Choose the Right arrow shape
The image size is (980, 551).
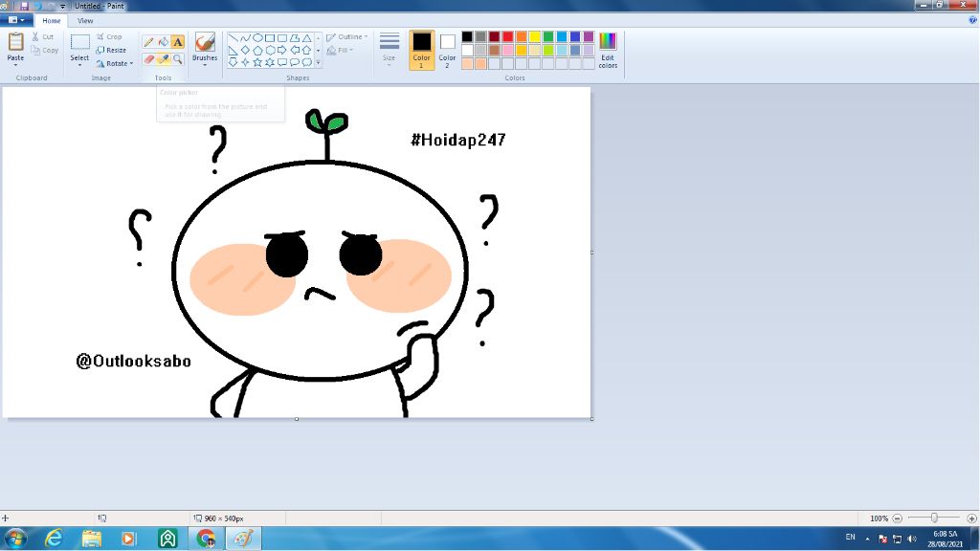tap(282, 50)
